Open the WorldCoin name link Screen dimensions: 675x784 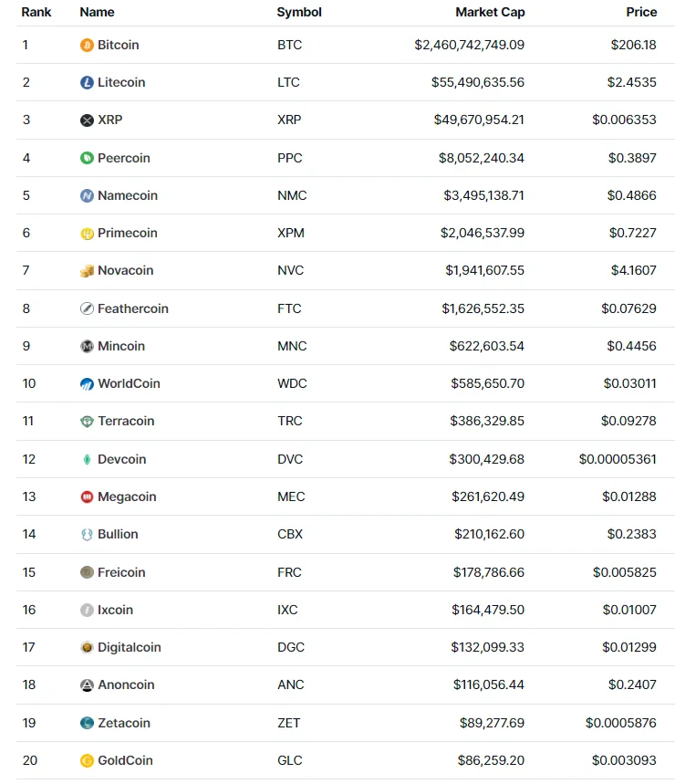(x=129, y=383)
